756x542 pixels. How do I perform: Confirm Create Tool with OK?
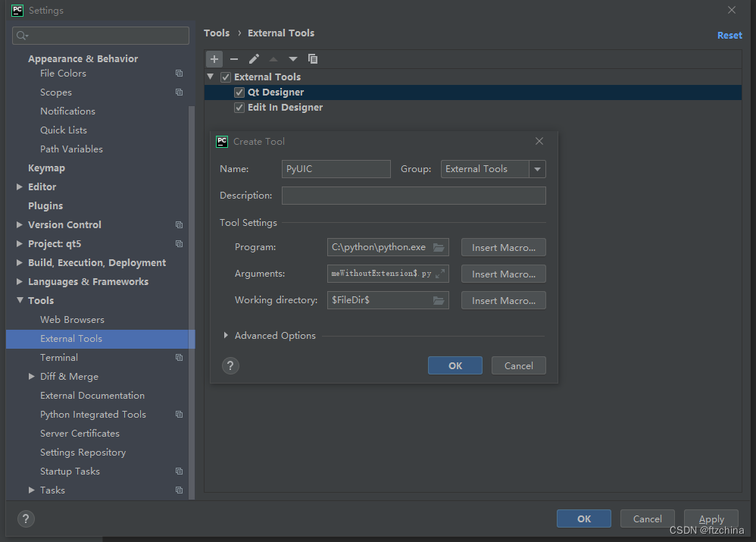point(455,366)
